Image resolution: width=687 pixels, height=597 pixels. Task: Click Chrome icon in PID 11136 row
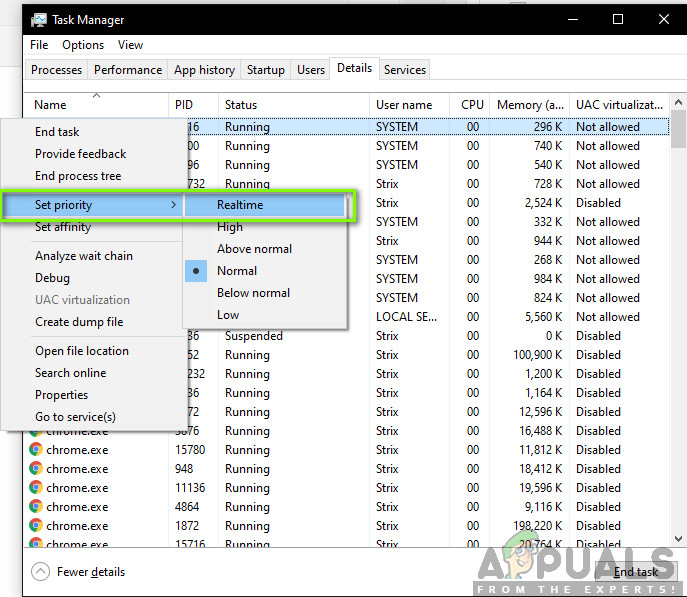click(x=36, y=488)
